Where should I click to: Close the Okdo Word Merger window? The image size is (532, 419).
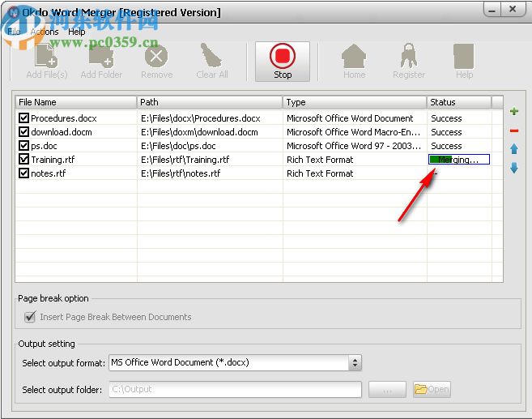click(513, 10)
